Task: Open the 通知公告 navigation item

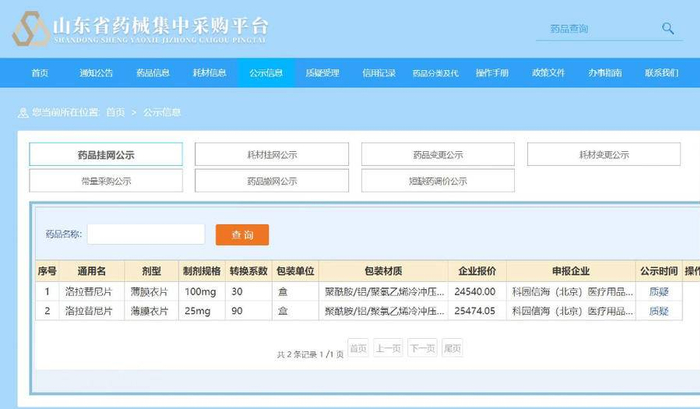Action: click(96, 73)
